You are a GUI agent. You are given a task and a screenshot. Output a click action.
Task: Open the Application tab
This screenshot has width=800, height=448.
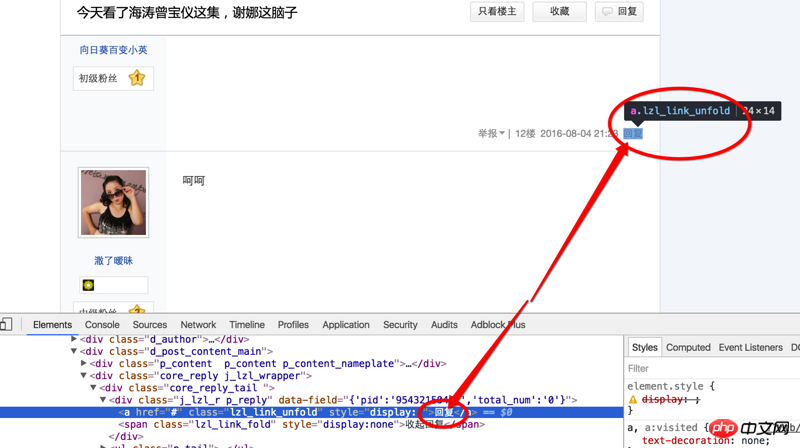point(345,325)
